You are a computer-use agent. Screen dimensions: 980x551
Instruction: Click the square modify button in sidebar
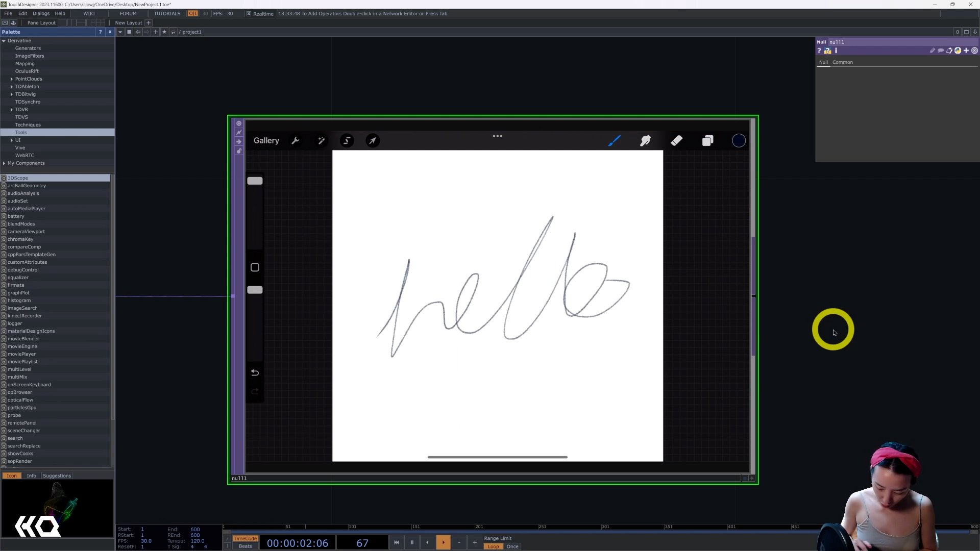255,267
